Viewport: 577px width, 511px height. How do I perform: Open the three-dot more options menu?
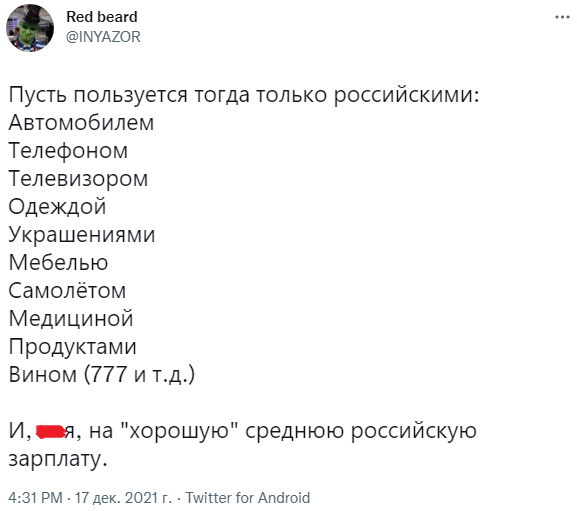point(562,17)
